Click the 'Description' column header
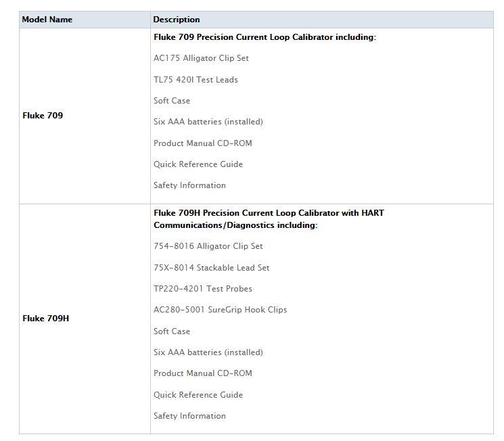The width and height of the screenshot is (504, 441). pyautogui.click(x=322, y=20)
